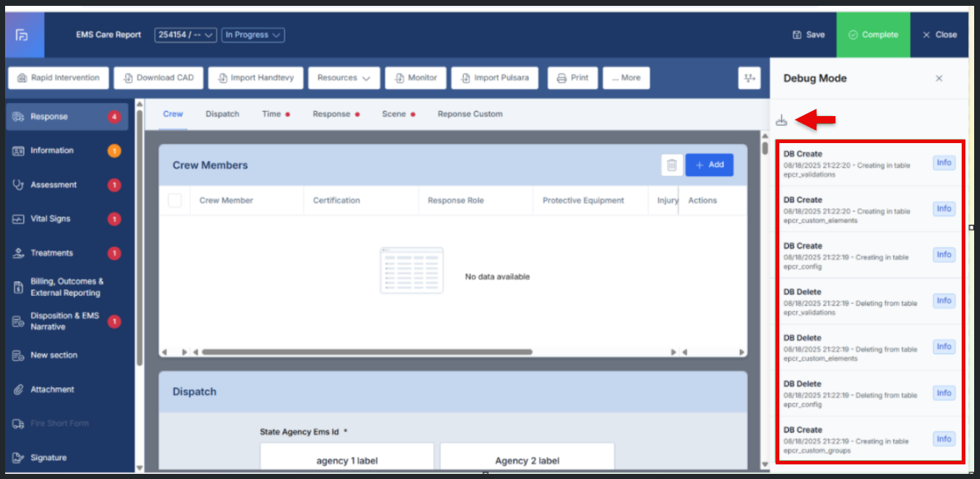Open Vital Signs section in sidebar
Screen dimensions: 980x479
pos(50,219)
